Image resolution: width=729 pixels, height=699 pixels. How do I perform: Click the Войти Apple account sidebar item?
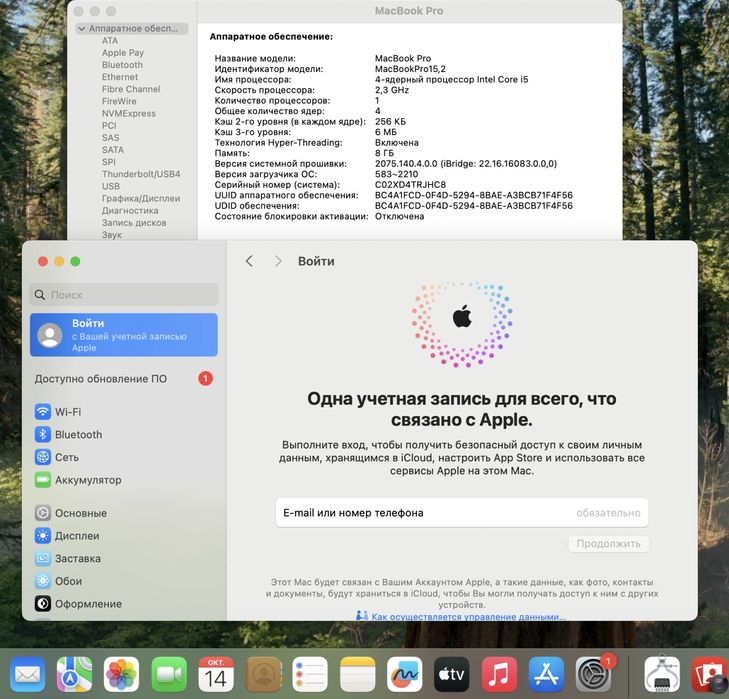(x=124, y=335)
